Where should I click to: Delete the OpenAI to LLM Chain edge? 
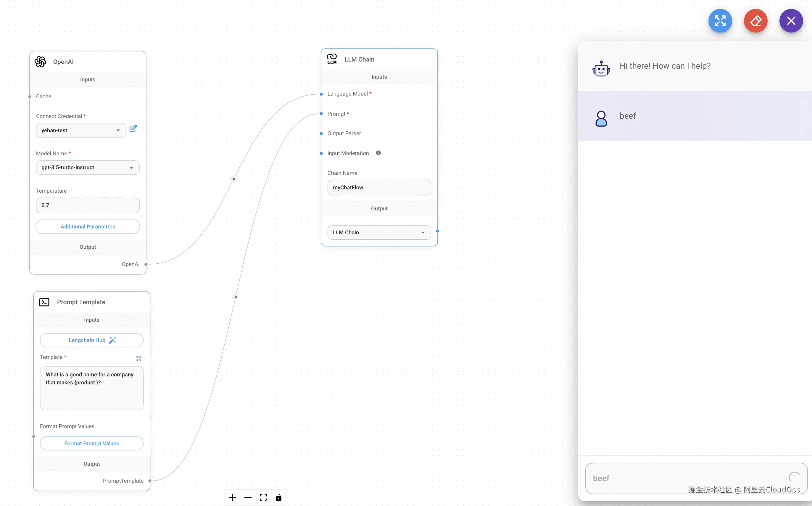click(233, 179)
